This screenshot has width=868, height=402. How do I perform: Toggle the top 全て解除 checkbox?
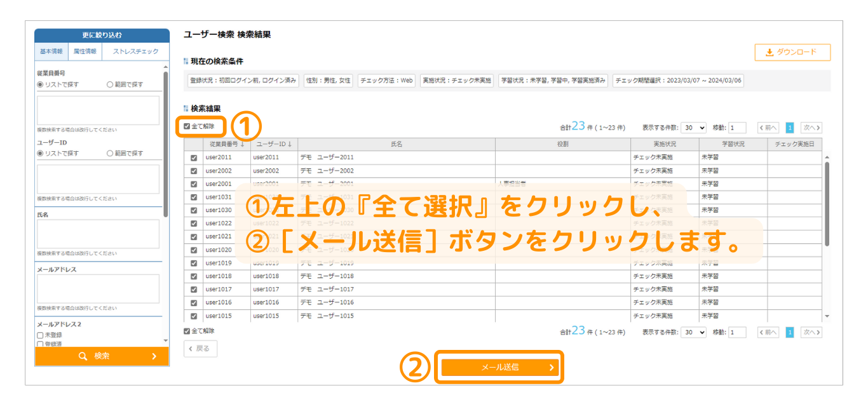coord(187,126)
